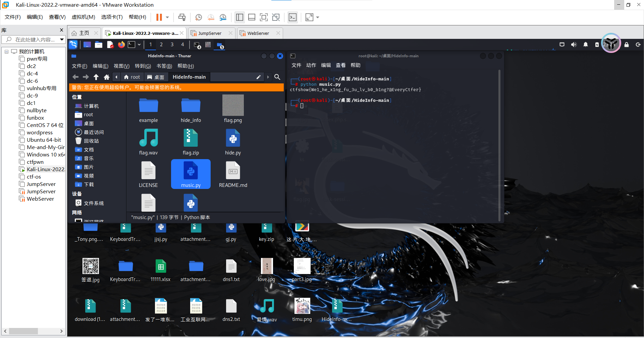This screenshot has width=644, height=338.
Task: Enter full screen mode icon
Action: click(264, 17)
